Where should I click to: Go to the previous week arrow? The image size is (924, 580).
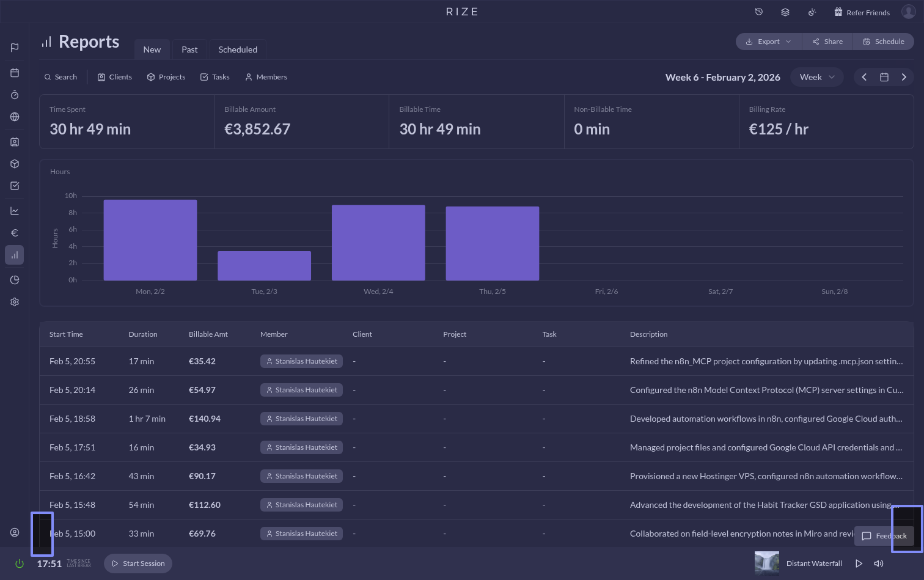(864, 77)
